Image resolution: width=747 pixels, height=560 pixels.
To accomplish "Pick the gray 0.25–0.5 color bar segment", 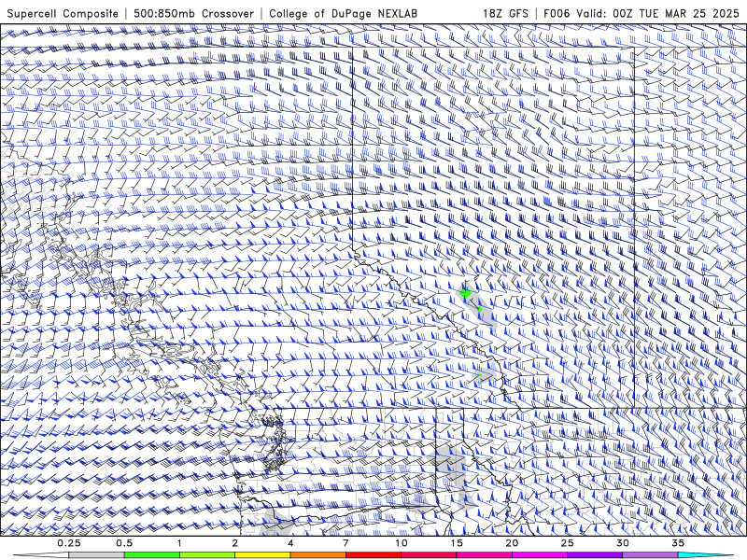I will pos(97,555).
